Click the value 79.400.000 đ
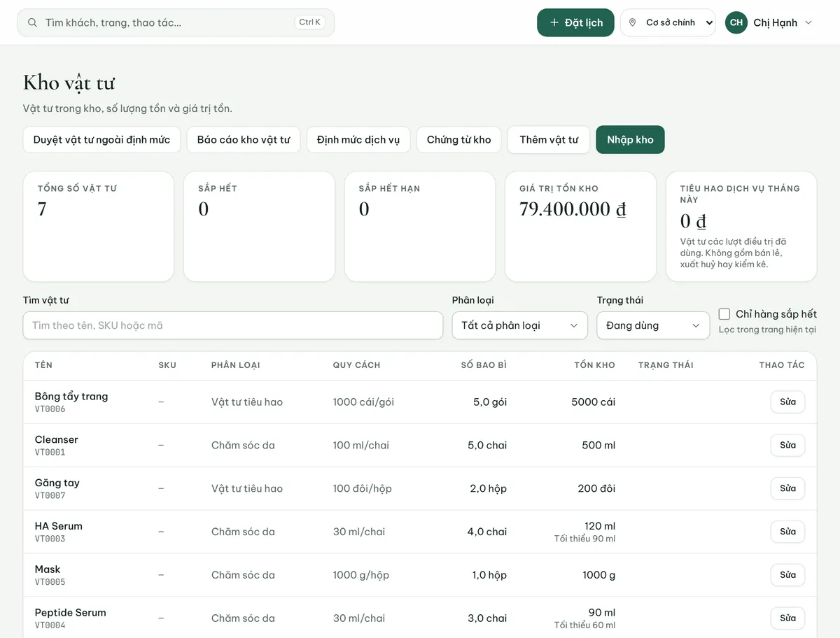Screen dimensions: 840x638 click(573, 208)
